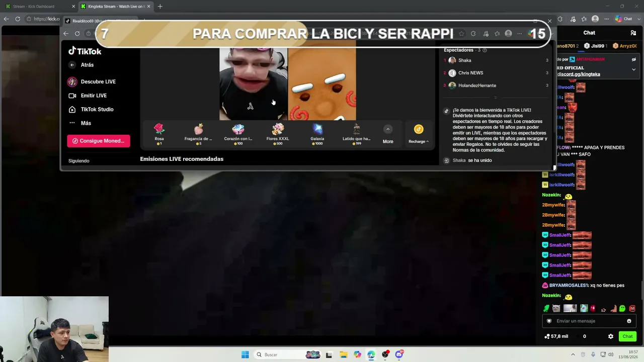Click the TikTok logo
This screenshot has width=644, height=362.
[85, 51]
